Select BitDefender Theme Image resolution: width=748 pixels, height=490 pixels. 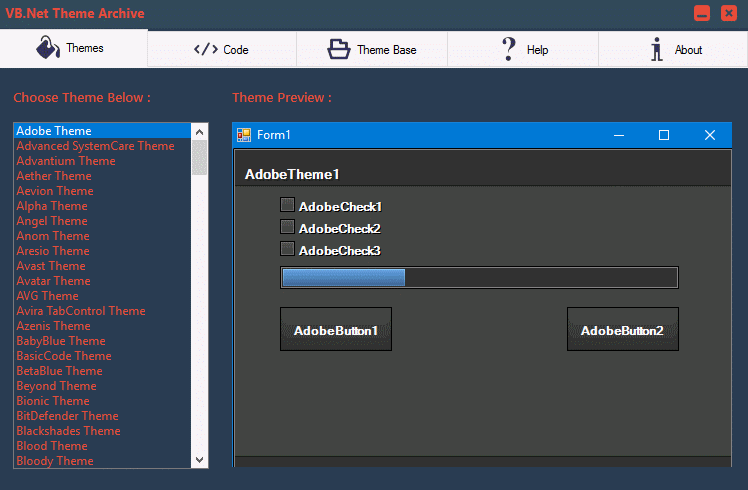click(103, 416)
